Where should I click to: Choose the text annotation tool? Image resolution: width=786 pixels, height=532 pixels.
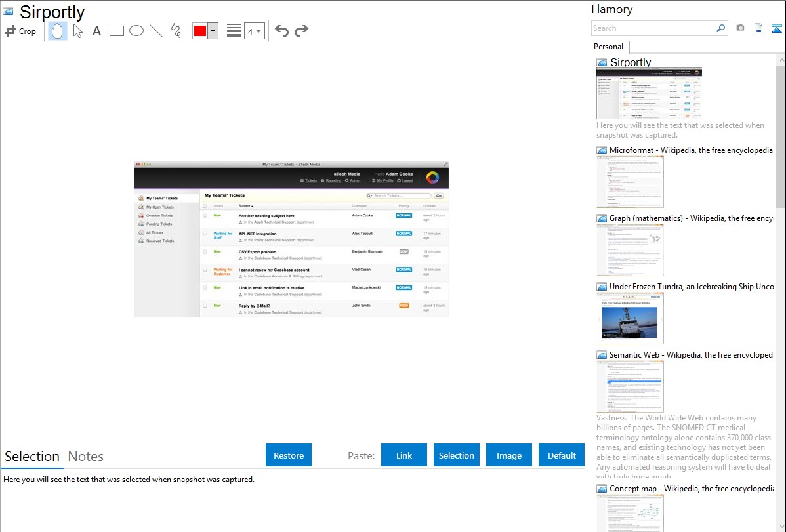point(96,31)
